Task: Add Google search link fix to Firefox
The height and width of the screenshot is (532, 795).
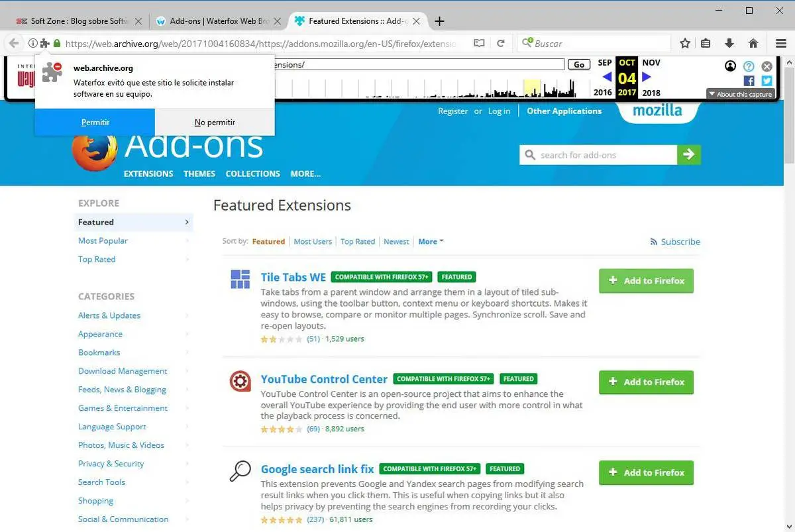Action: (646, 473)
